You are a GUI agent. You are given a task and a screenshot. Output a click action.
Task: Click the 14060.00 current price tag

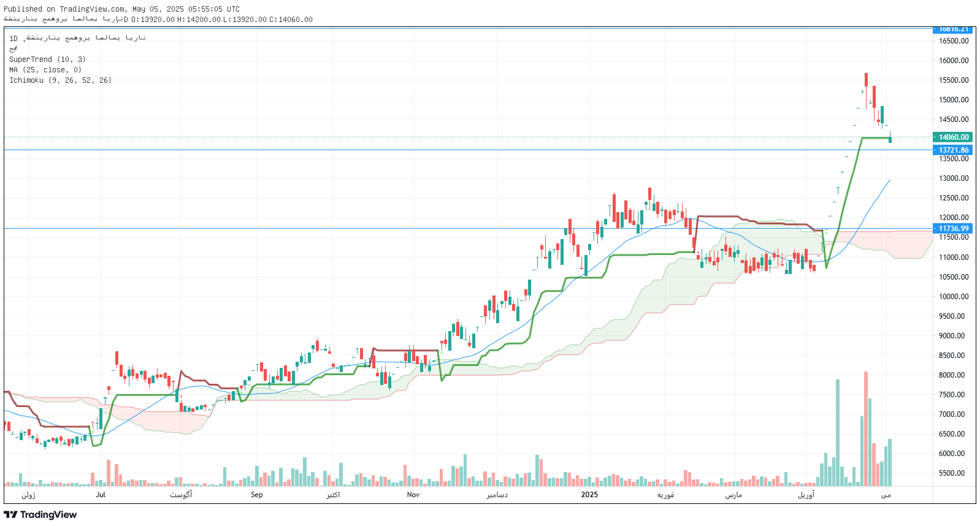(952, 137)
